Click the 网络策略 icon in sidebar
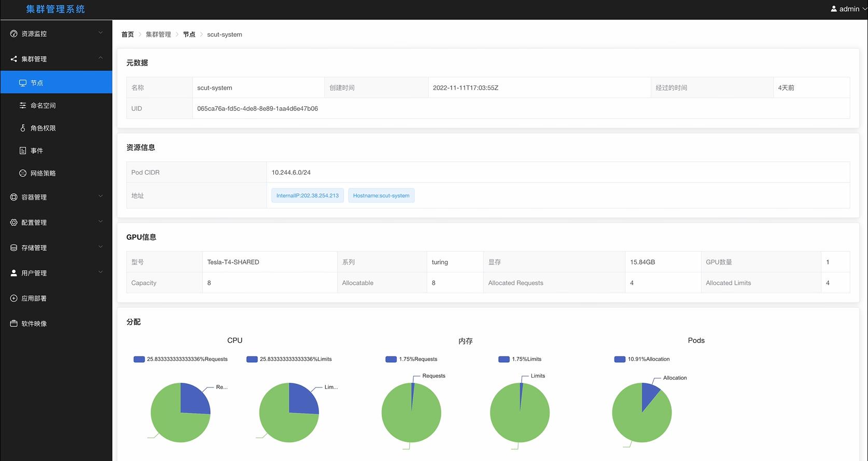The height and width of the screenshot is (461, 868). [23, 174]
